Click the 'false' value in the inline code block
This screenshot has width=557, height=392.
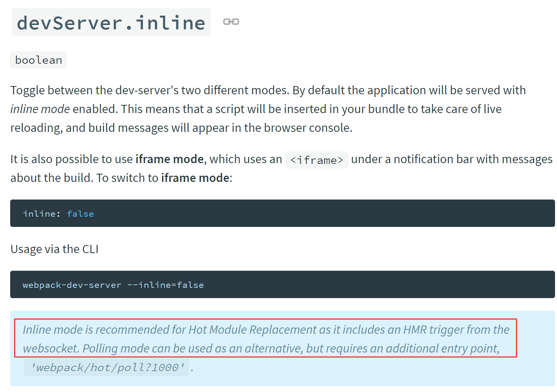80,214
